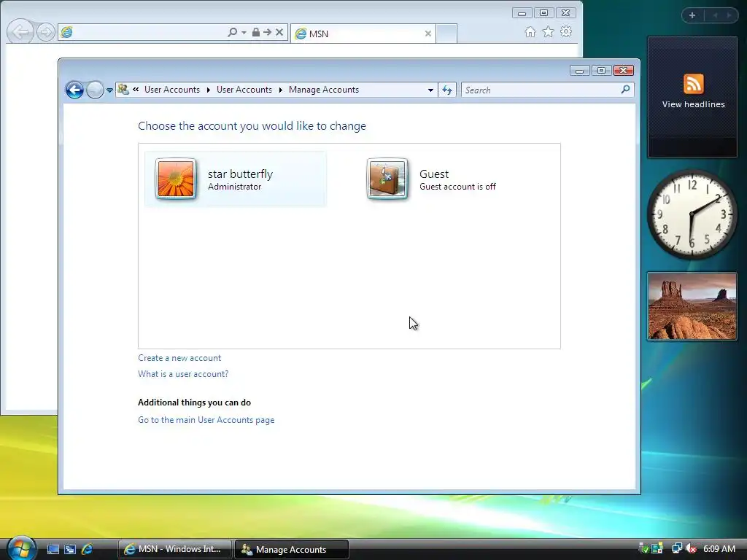Image resolution: width=747 pixels, height=560 pixels.
Task: Click Forward button in Internet Explorer window
Action: [x=46, y=32]
